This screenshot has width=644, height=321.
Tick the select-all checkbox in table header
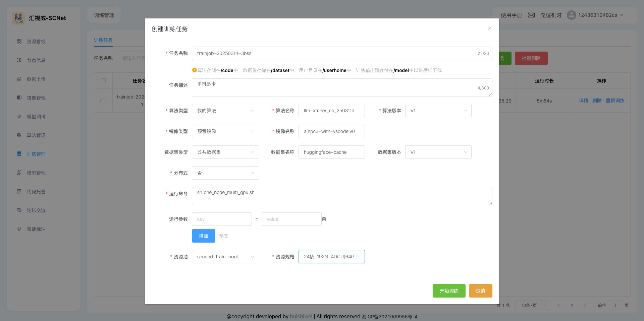(103, 81)
